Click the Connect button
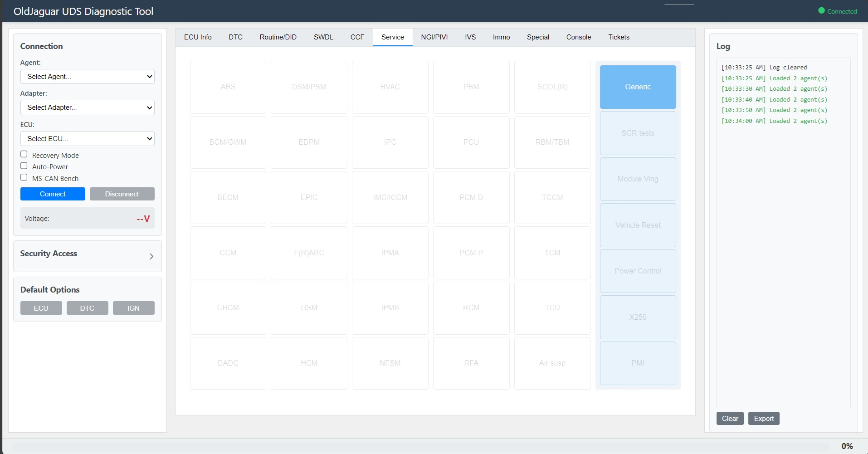The height and width of the screenshot is (454, 868). pos(53,194)
